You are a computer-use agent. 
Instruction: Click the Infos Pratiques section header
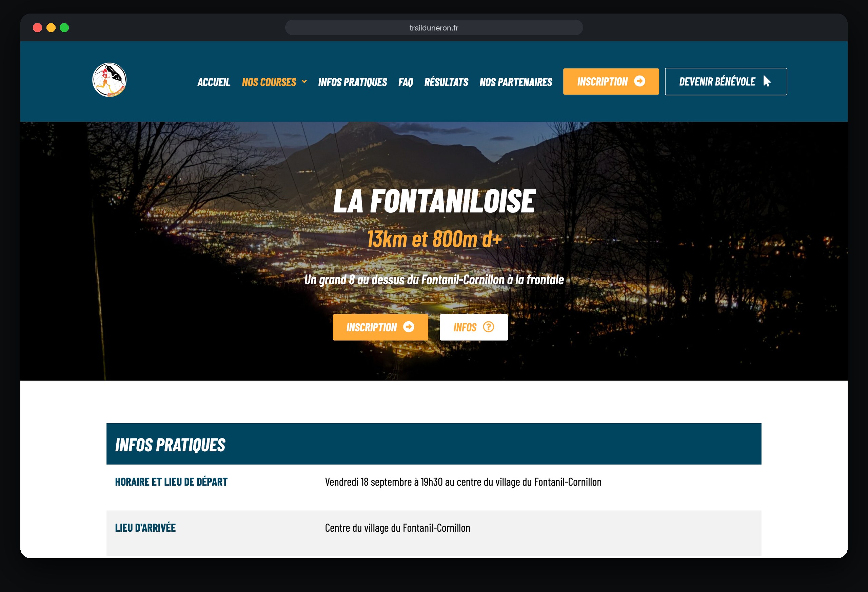pos(434,444)
